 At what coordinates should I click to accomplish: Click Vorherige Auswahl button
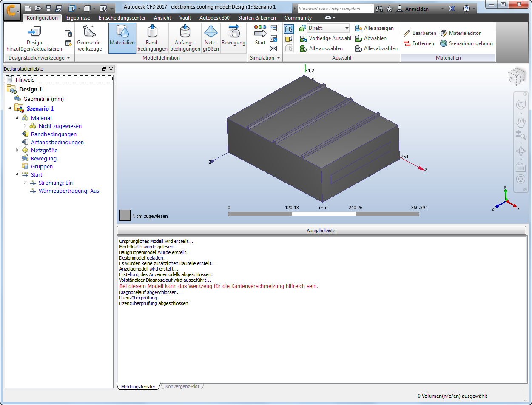pos(325,38)
